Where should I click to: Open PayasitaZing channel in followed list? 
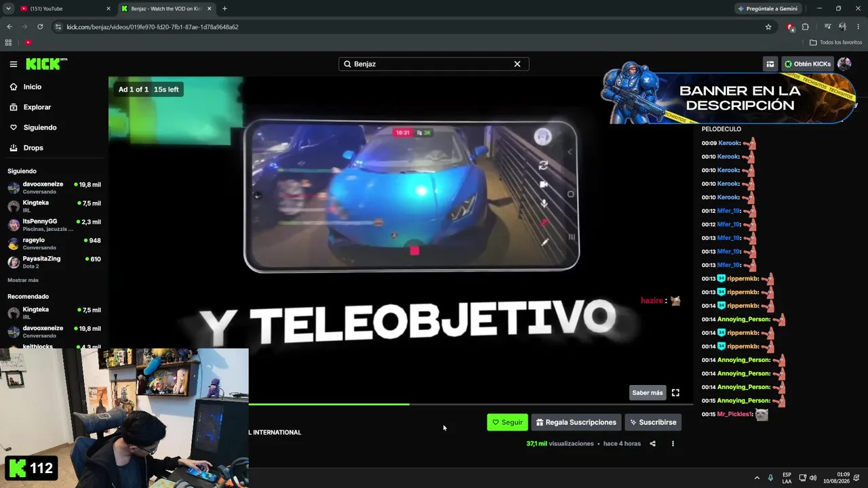pos(54,262)
